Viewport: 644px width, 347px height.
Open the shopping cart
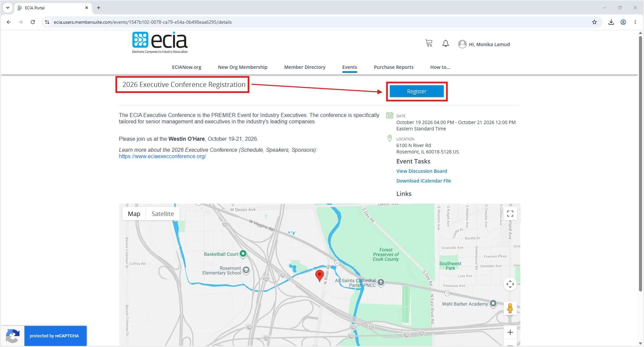(429, 43)
